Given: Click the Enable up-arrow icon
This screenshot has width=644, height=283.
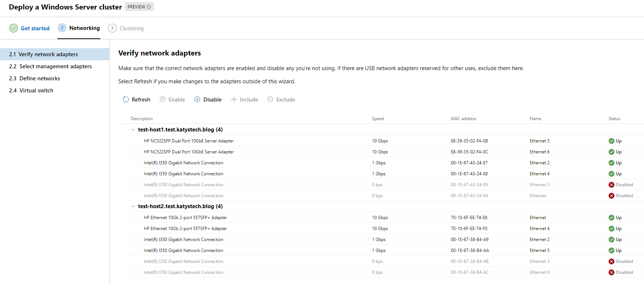Looking at the screenshot, I should coord(163,99).
